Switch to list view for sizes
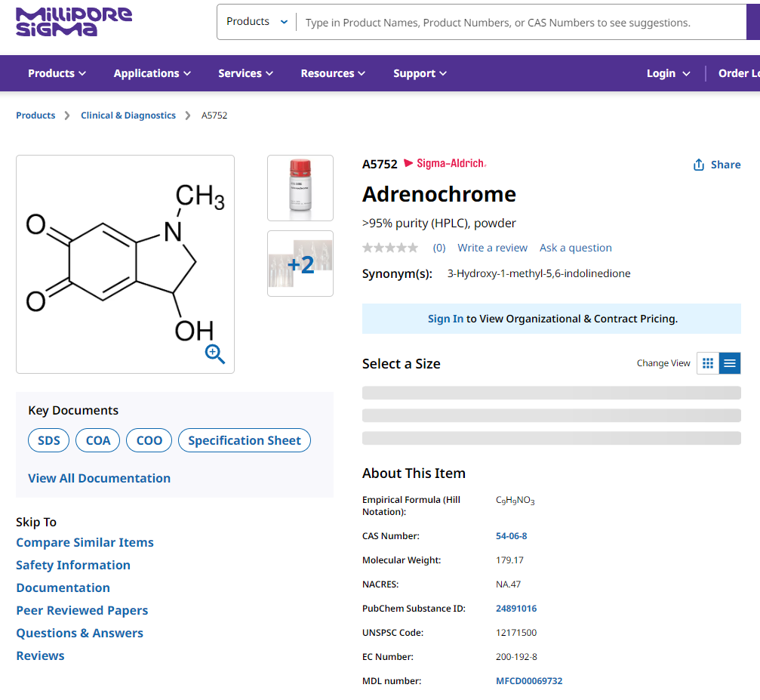760x700 pixels. coord(730,363)
